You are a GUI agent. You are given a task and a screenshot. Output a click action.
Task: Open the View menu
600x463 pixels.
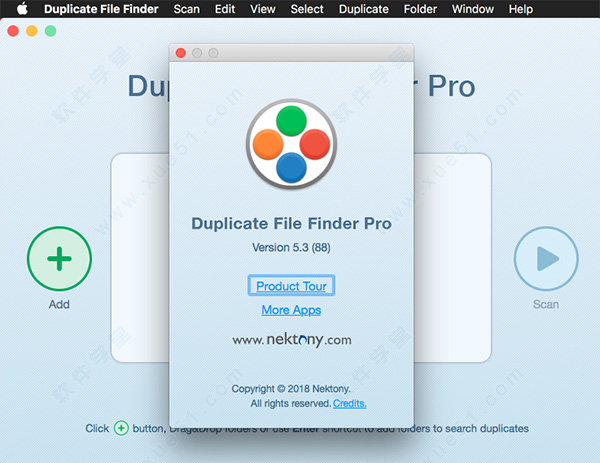pos(262,9)
